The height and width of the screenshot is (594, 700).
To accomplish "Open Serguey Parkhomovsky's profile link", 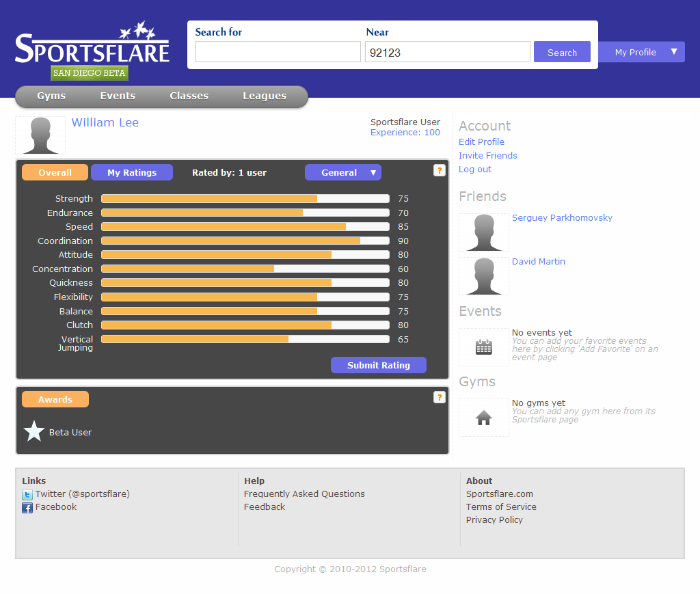I will [x=562, y=218].
